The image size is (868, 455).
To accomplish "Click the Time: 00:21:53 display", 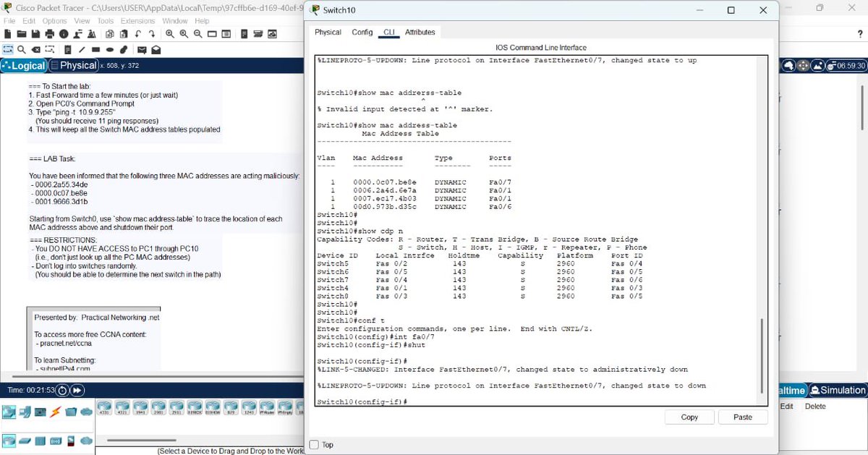I will pos(30,391).
